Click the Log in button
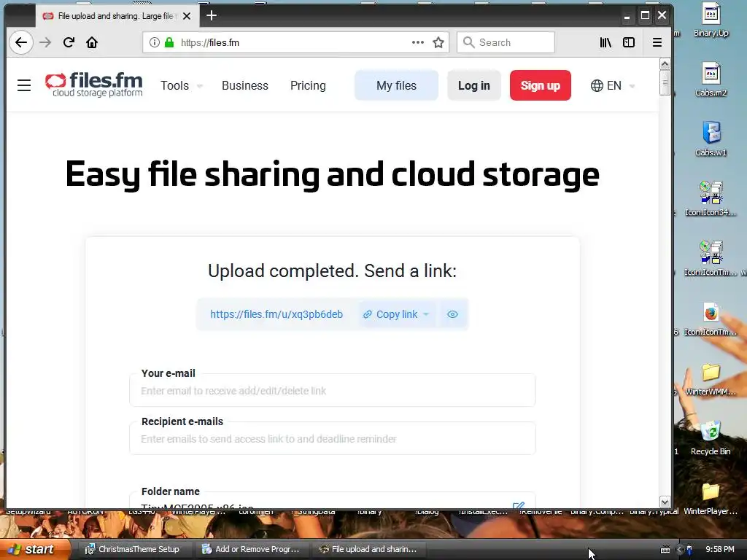 tap(474, 85)
